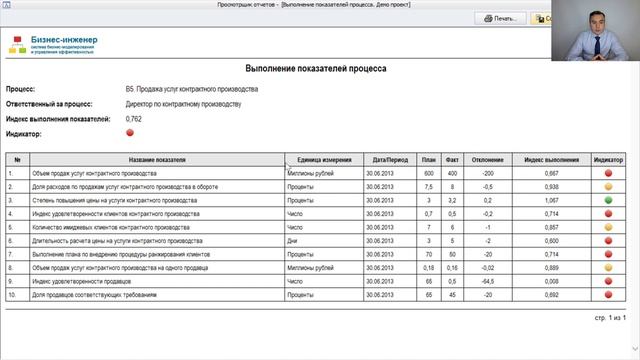640x360 pixels.
Task: Click the plan value 600 in row 1
Action: pyautogui.click(x=429, y=173)
